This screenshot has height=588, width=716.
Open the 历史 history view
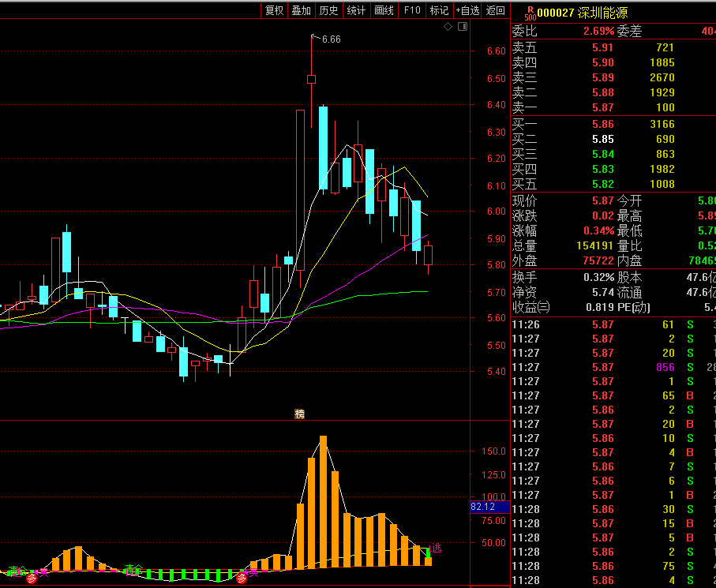328,10
